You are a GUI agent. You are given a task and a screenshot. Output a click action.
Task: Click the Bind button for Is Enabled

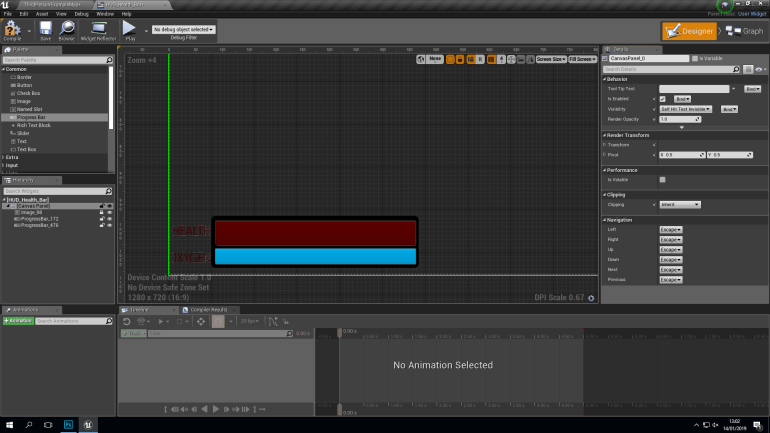[x=682, y=99]
